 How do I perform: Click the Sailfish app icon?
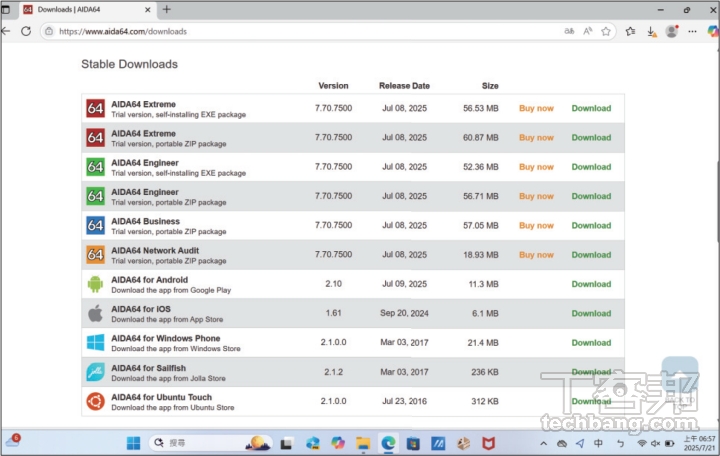95,372
